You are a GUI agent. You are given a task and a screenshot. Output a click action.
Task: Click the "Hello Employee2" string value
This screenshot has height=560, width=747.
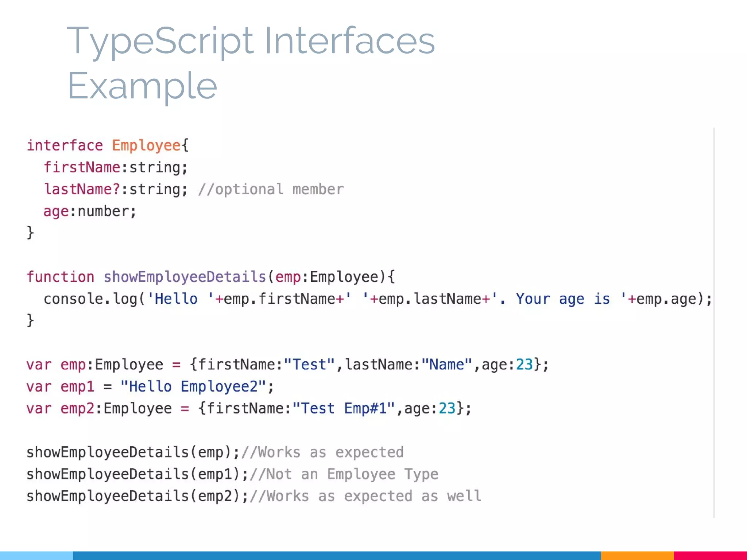(x=193, y=386)
